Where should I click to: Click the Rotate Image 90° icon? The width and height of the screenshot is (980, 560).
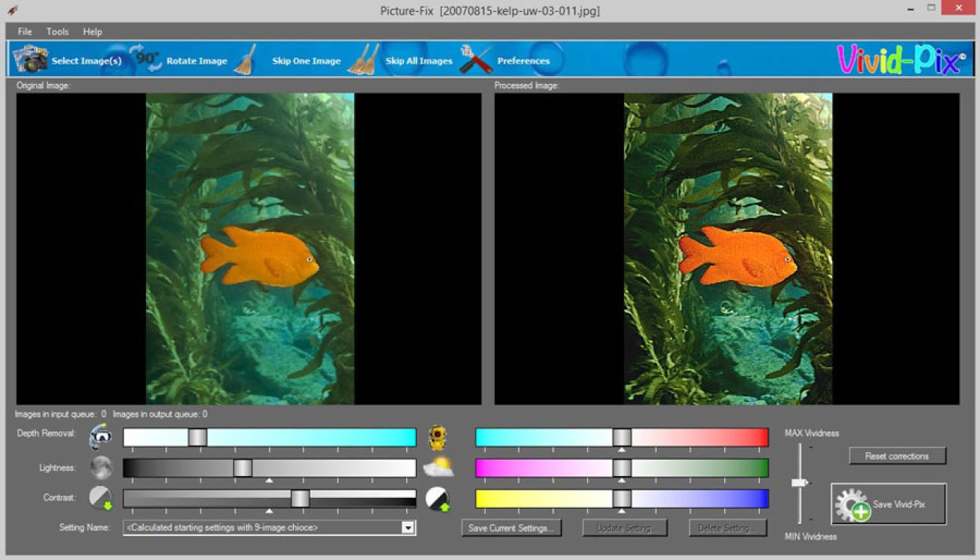(x=145, y=58)
